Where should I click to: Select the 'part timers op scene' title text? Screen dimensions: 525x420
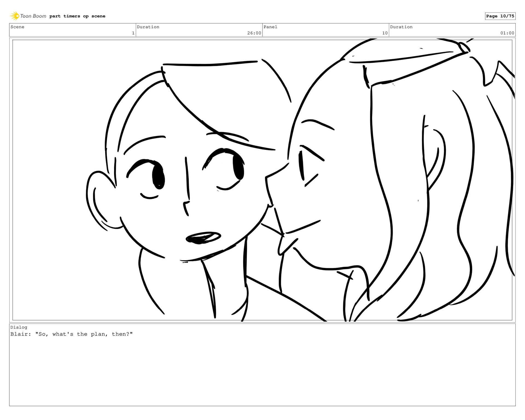77,16
